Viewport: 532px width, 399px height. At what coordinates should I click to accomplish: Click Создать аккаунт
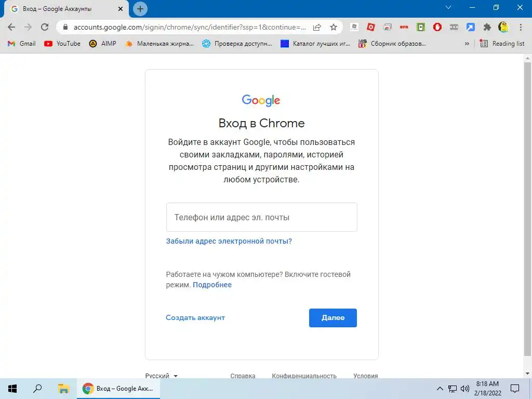click(195, 317)
